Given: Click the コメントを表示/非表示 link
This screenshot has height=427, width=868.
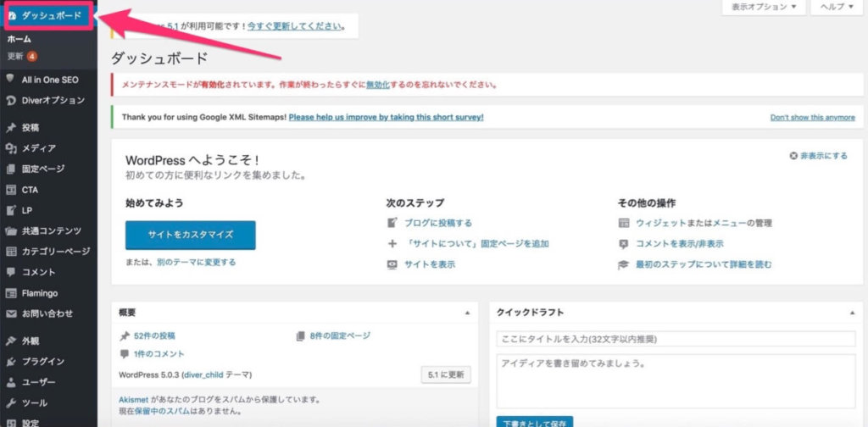Looking at the screenshot, I should [x=680, y=243].
